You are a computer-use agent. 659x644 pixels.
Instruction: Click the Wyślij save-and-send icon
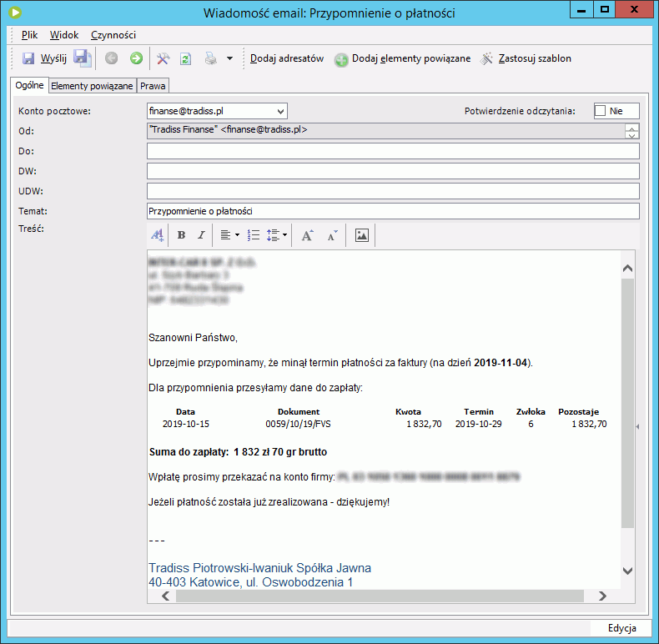[x=28, y=58]
